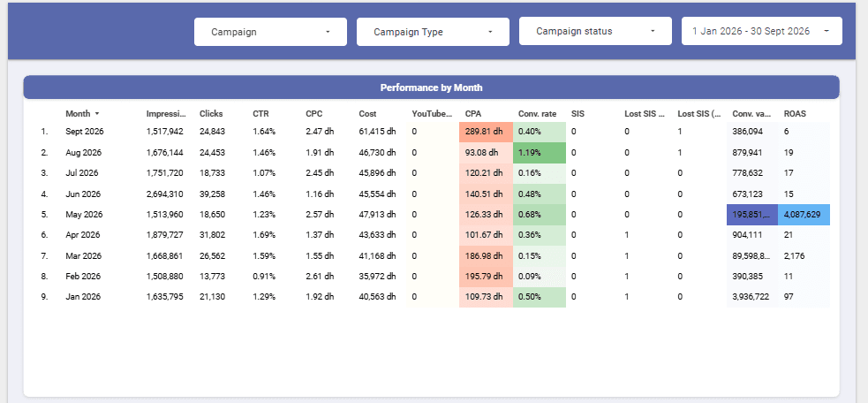Image resolution: width=868 pixels, height=403 pixels.
Task: Click clicks value 39,258
Action: [213, 194]
